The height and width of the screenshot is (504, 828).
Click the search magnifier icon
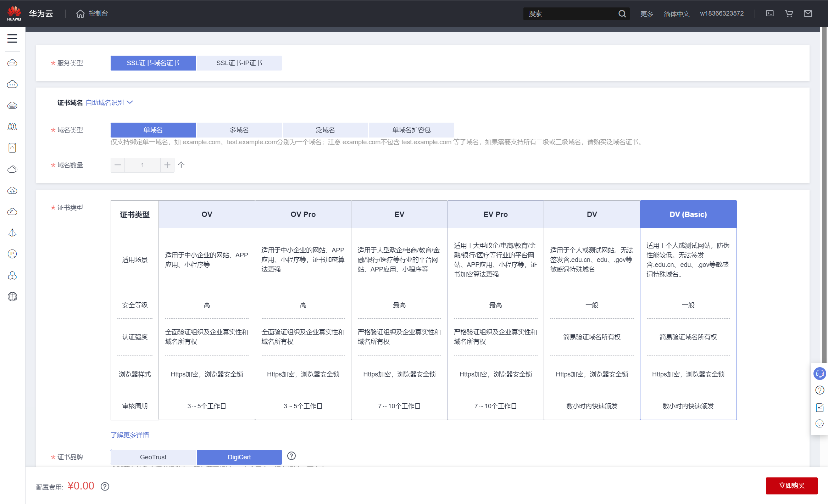pyautogui.click(x=622, y=14)
